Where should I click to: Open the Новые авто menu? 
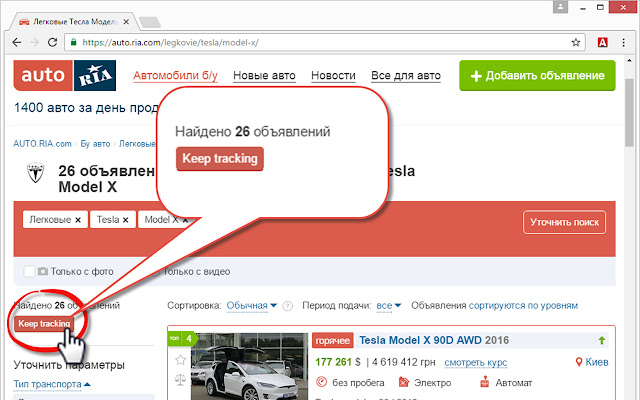pos(264,76)
